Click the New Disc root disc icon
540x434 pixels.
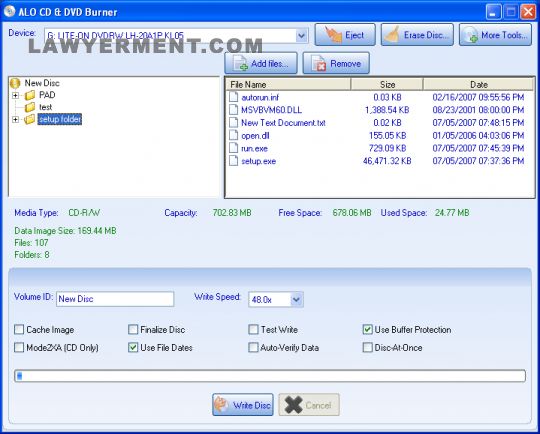[x=15, y=83]
